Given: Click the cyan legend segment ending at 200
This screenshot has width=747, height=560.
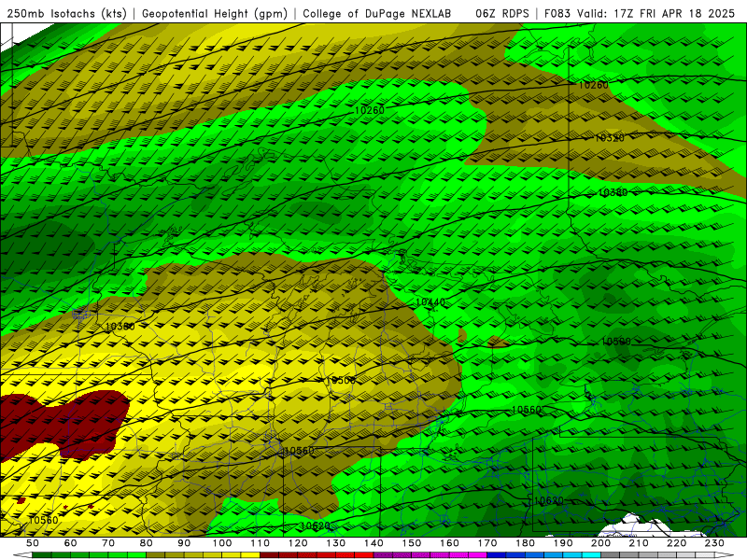Looking at the screenshot, I should [x=591, y=555].
